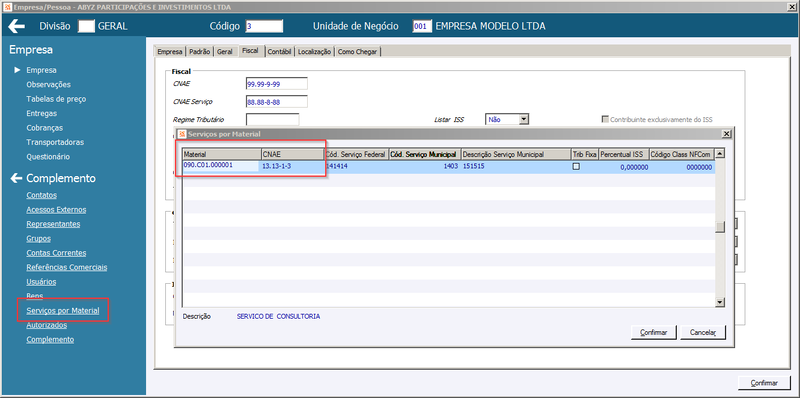Click description cell 151515
This screenshot has height=398, width=800.
[516, 167]
